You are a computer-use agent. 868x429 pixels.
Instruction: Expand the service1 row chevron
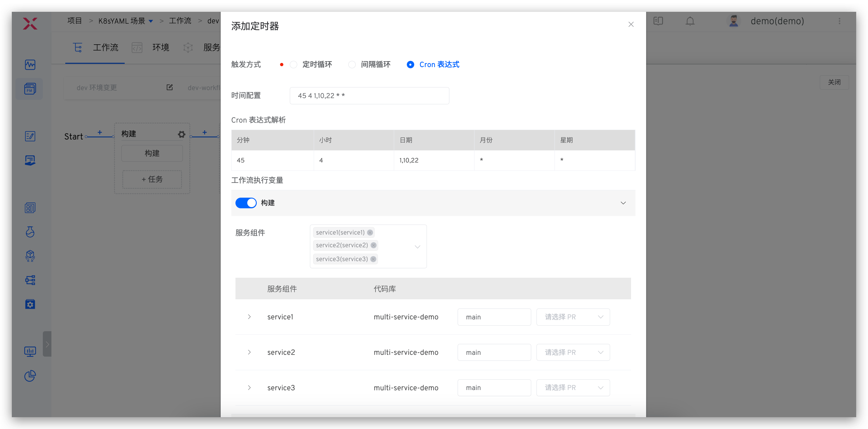click(249, 317)
